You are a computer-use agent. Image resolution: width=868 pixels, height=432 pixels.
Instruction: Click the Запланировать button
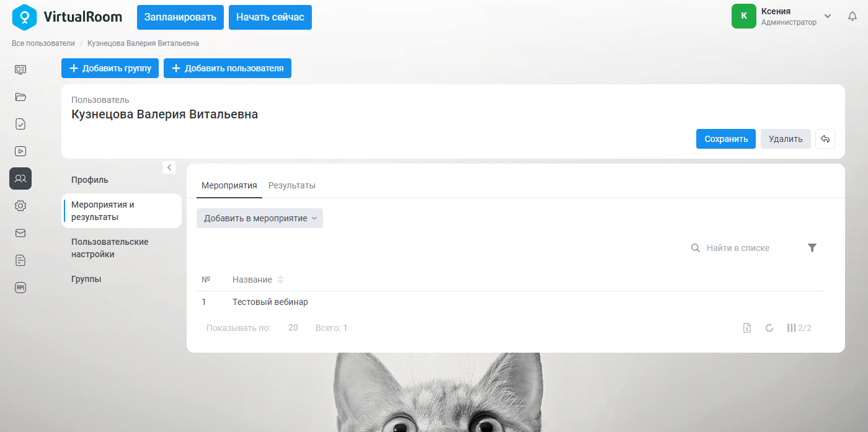click(x=180, y=17)
